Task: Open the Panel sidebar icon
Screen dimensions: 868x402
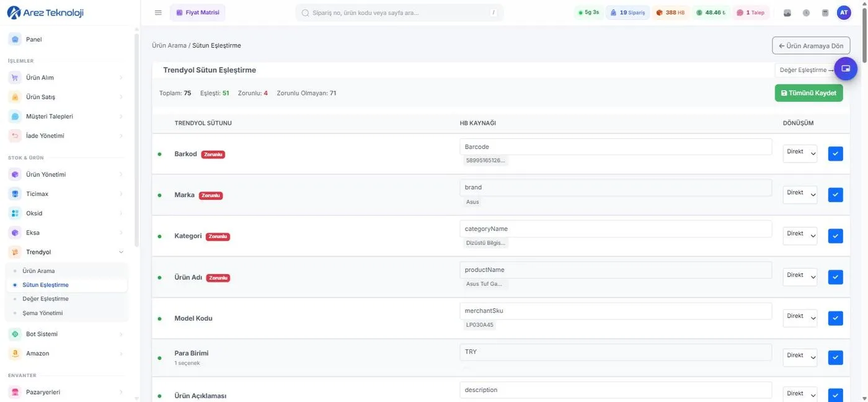Action: pos(15,39)
